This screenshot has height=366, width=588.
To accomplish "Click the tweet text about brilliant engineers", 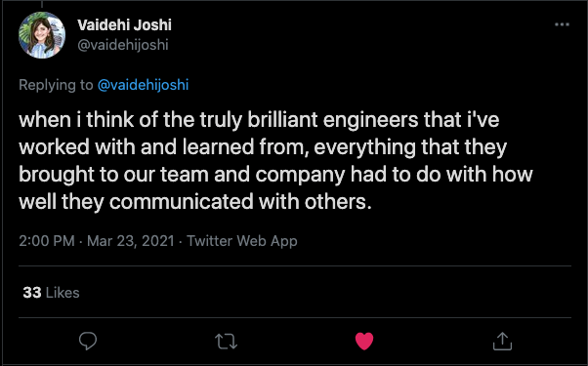I will pyautogui.click(x=275, y=161).
